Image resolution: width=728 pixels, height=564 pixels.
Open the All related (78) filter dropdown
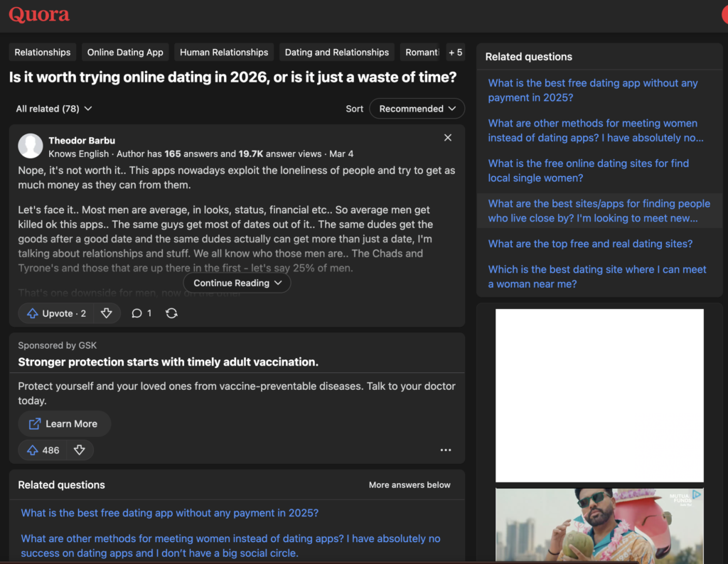click(54, 109)
